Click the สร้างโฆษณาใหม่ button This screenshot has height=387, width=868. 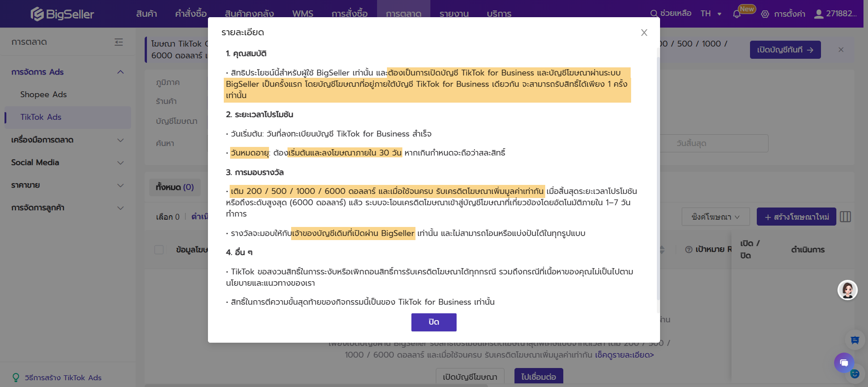point(796,217)
